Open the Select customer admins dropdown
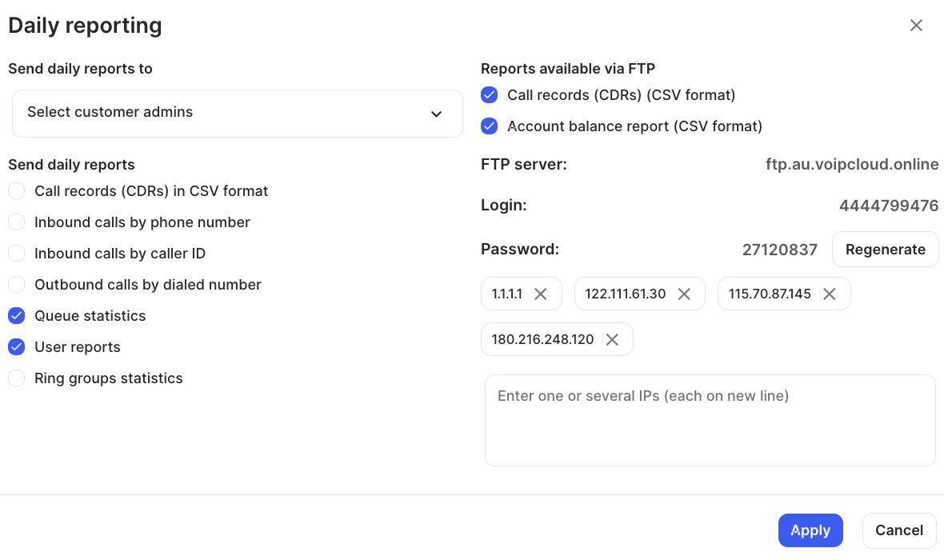Image resolution: width=944 pixels, height=560 pixels. coord(238,114)
